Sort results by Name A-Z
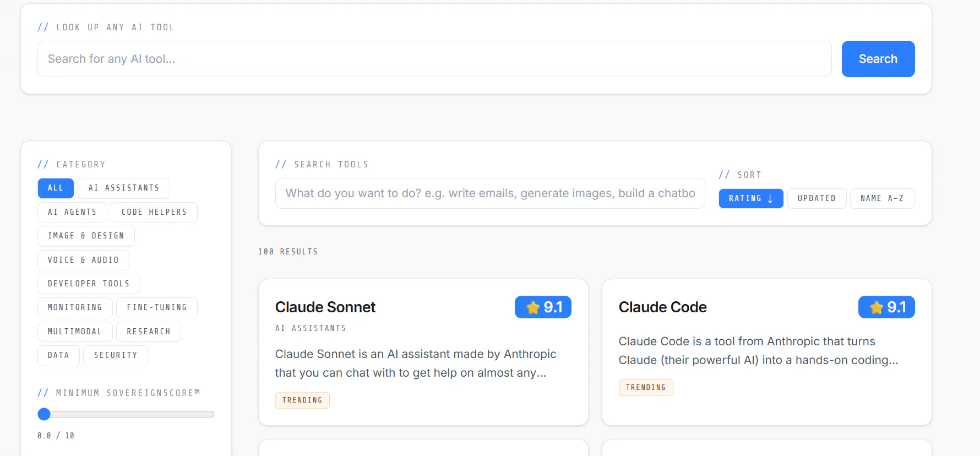The height and width of the screenshot is (456, 980). coord(882,198)
